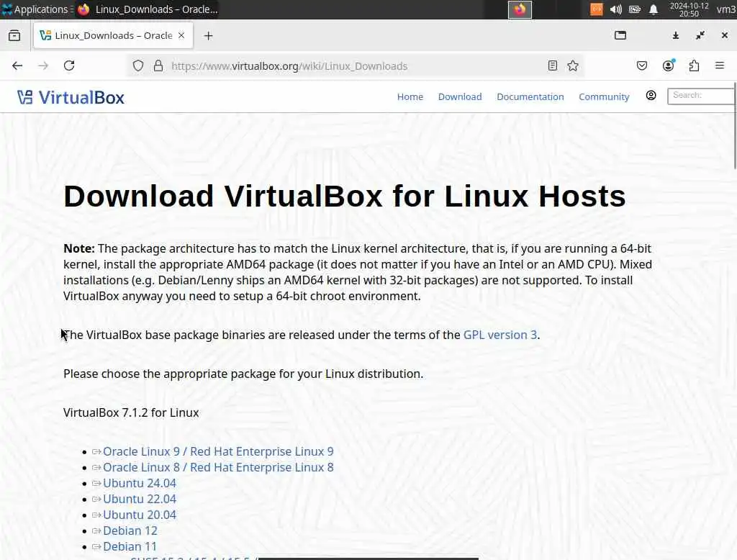The height and width of the screenshot is (560, 737).
Task: Open a new tab with the plus button
Action: tap(209, 36)
